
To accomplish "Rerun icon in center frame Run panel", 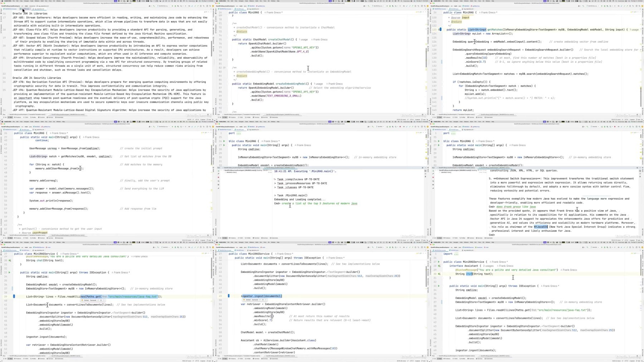I will click(218, 171).
